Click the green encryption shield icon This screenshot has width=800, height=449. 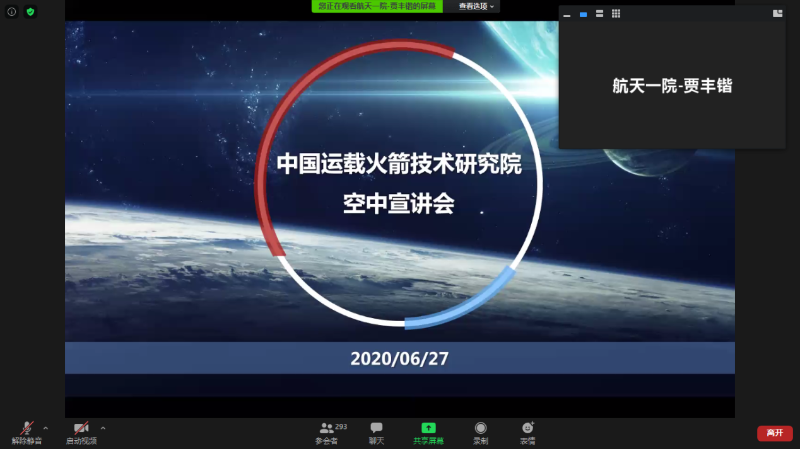click(31, 12)
